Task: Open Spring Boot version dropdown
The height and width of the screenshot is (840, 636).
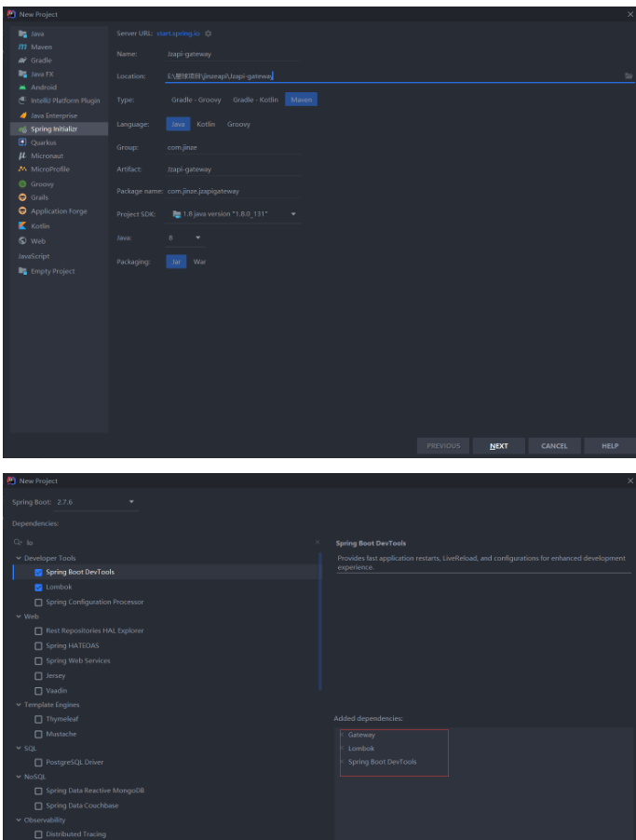Action: coord(131,502)
